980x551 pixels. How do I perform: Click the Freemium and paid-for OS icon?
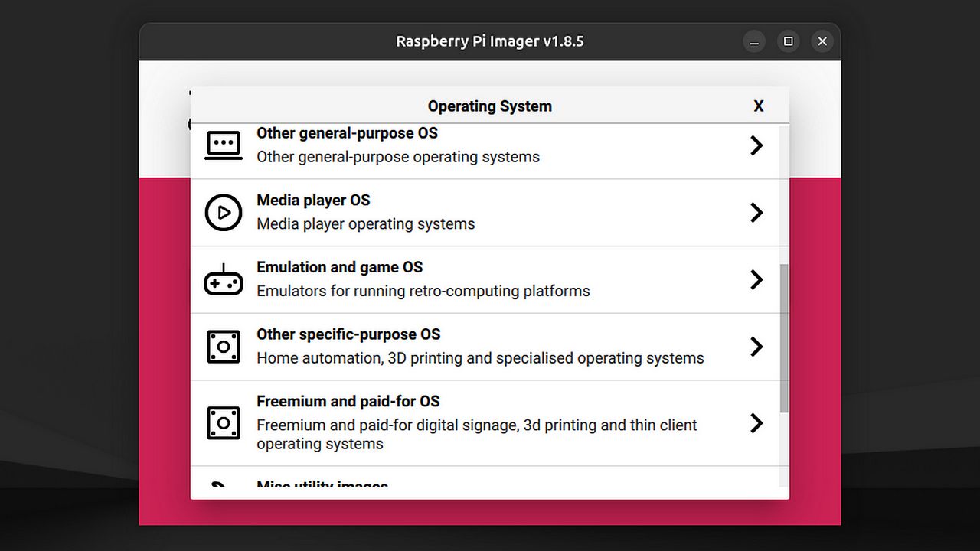(224, 422)
